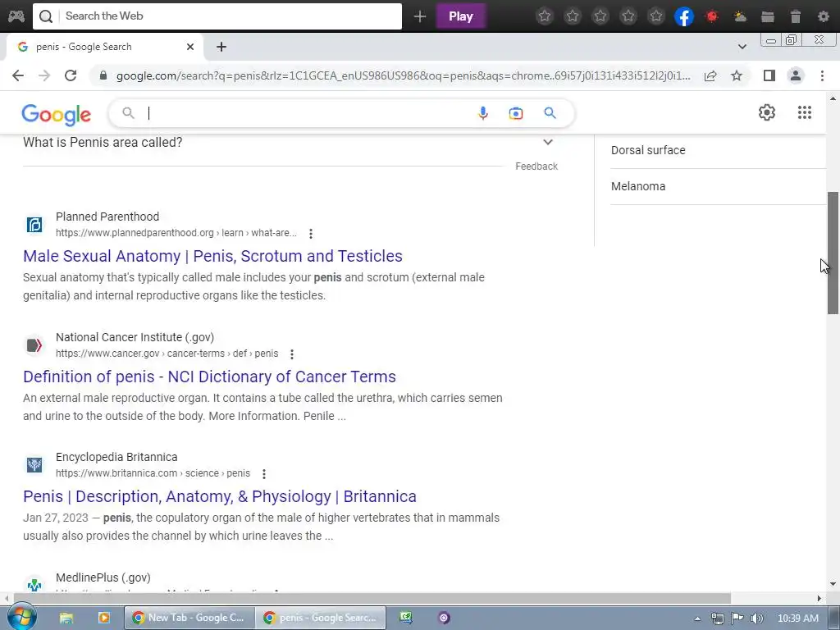Toggle Chrome side panel

pyautogui.click(x=769, y=75)
